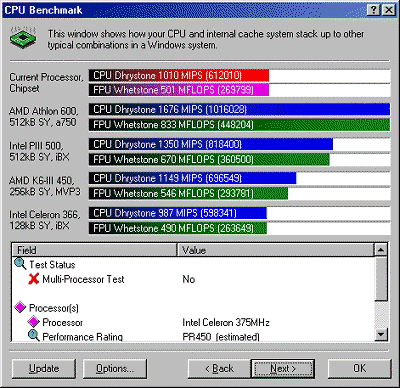The image size is (400, 388).
Task: Click the list scroll down arrow
Action: 381,334
